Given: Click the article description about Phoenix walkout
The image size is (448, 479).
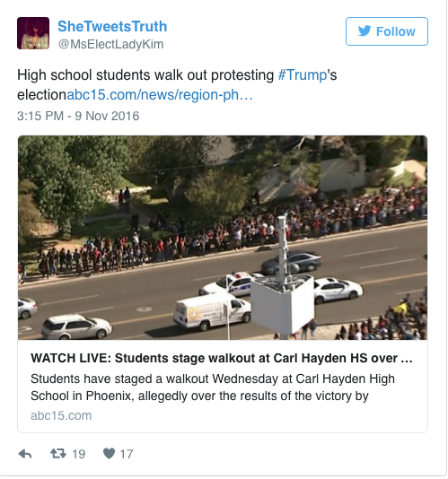Looking at the screenshot, I should coord(213,388).
